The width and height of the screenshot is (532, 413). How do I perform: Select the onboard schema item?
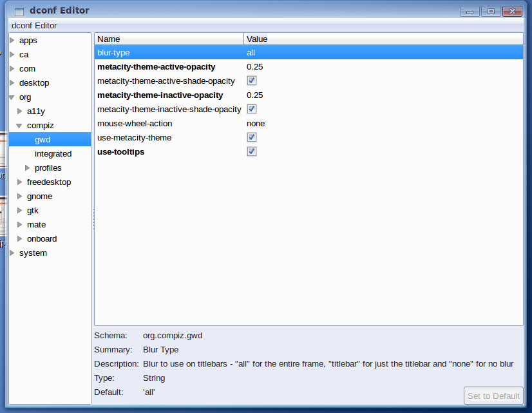point(41,238)
